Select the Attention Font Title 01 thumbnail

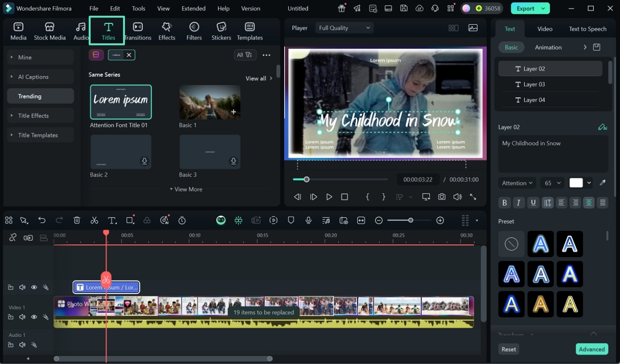[x=121, y=102]
